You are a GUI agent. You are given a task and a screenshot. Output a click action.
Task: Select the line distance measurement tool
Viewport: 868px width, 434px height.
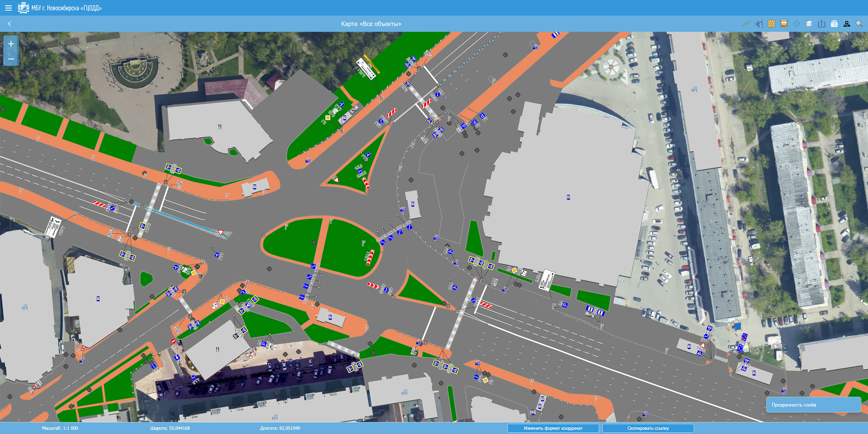(746, 24)
